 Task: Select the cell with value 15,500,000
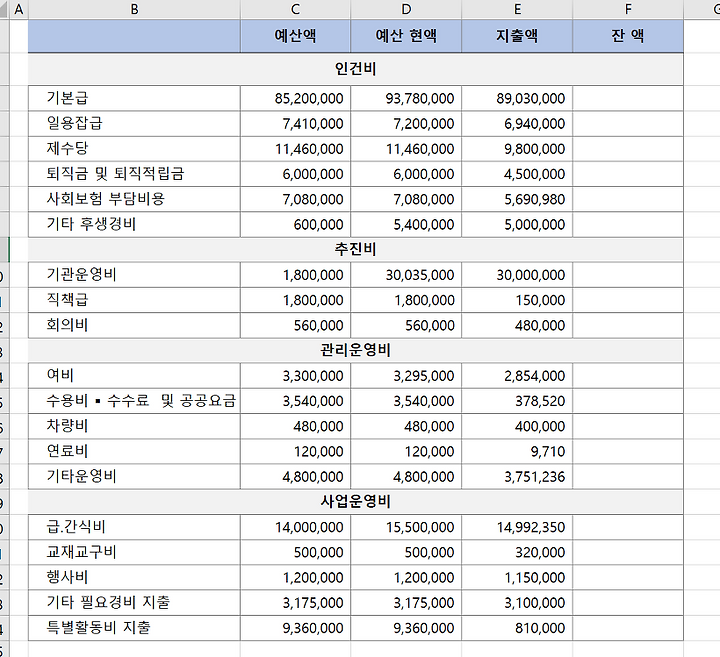[x=406, y=527]
